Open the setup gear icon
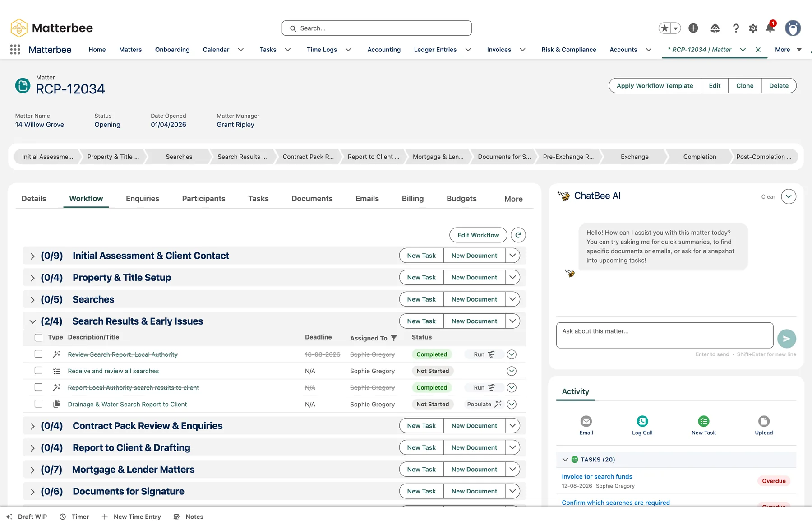Viewport: 812px width, 526px height. tap(753, 28)
